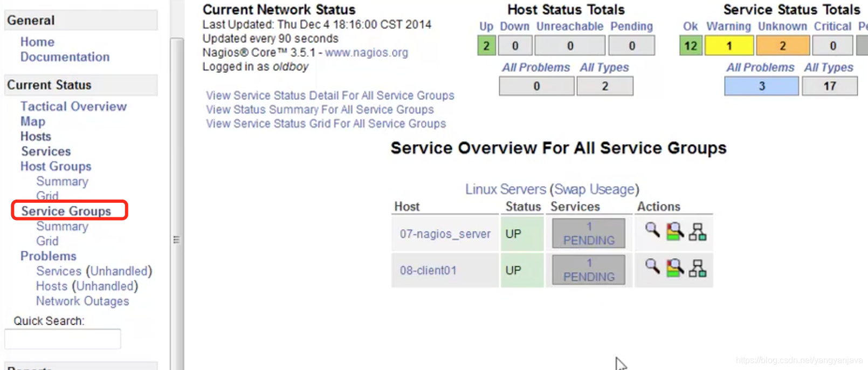Image resolution: width=868 pixels, height=370 pixels.
Task: Open the Problems section link
Action: pyautogui.click(x=49, y=256)
